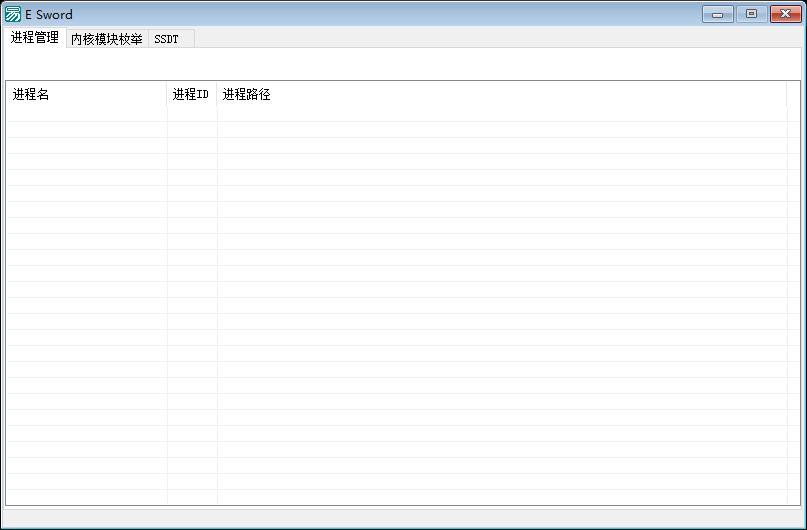Sort by the 进程名 column header
This screenshot has height=530, width=807.
(85, 95)
